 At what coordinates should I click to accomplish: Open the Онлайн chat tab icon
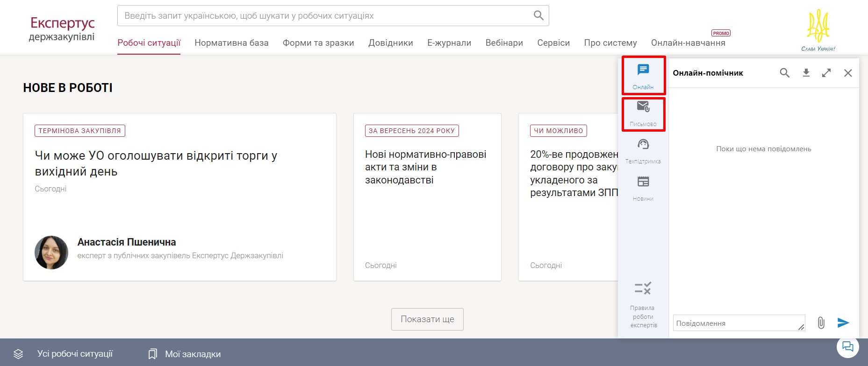click(643, 70)
